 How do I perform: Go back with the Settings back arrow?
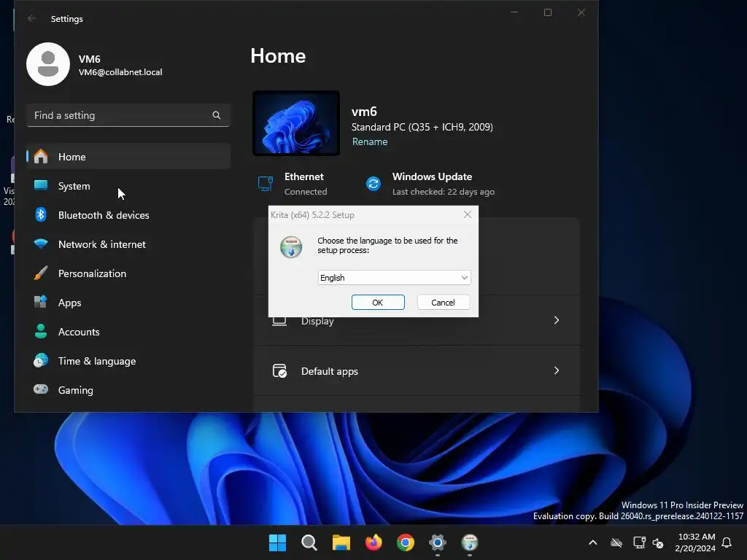click(32, 18)
